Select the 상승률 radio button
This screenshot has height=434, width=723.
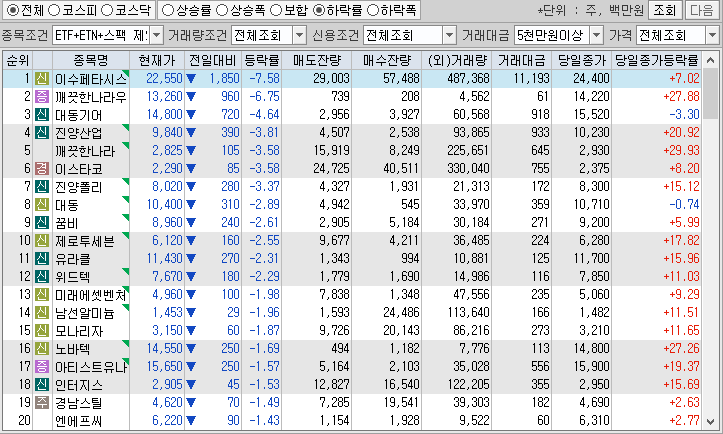click(168, 10)
